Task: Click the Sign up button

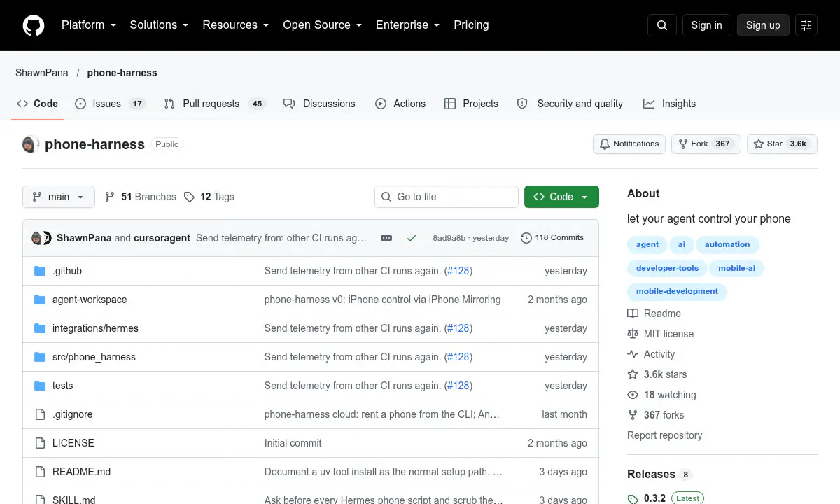Action: point(763,25)
